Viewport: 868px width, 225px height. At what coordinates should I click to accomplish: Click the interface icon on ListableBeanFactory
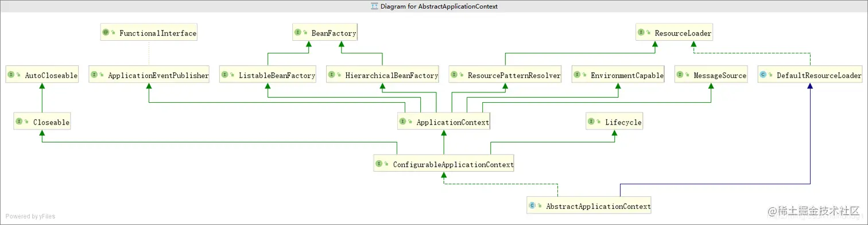pos(226,75)
